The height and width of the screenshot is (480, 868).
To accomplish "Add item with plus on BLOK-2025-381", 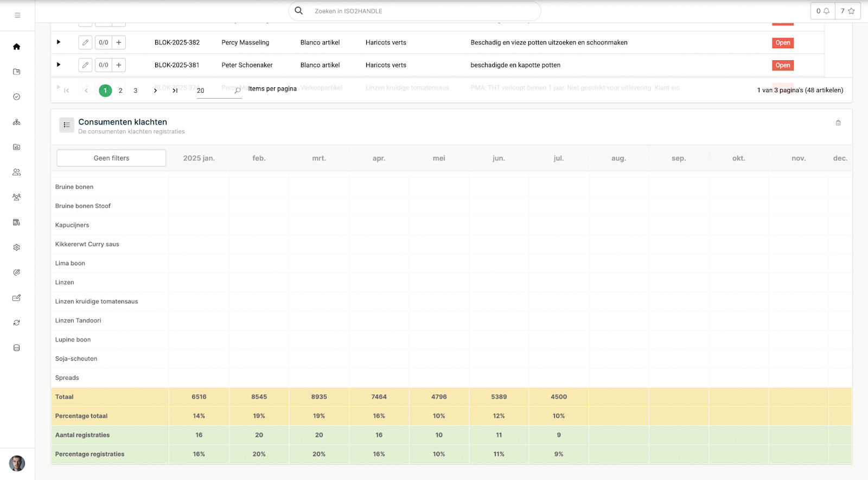I will point(119,65).
